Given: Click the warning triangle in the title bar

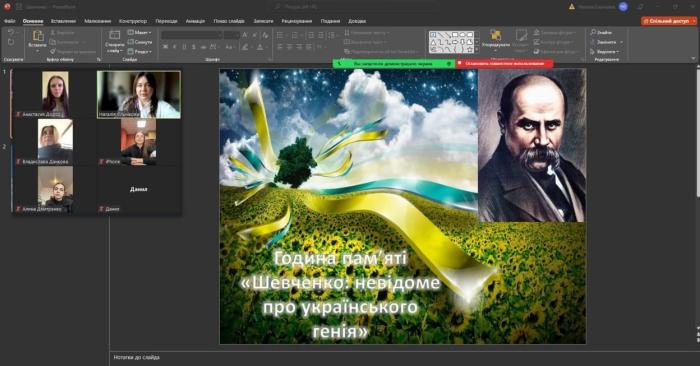Looking at the screenshot, I should 572,7.
